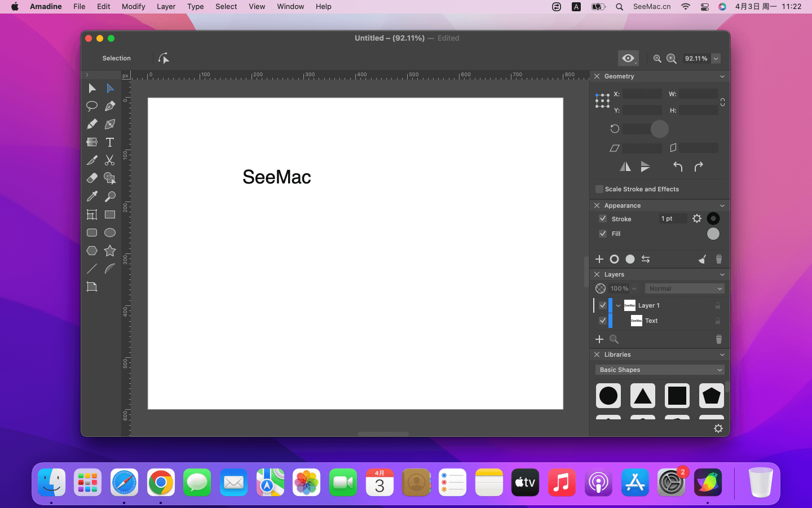The height and width of the screenshot is (508, 812).
Task: Pick the Eyedropper tool
Action: (92, 196)
